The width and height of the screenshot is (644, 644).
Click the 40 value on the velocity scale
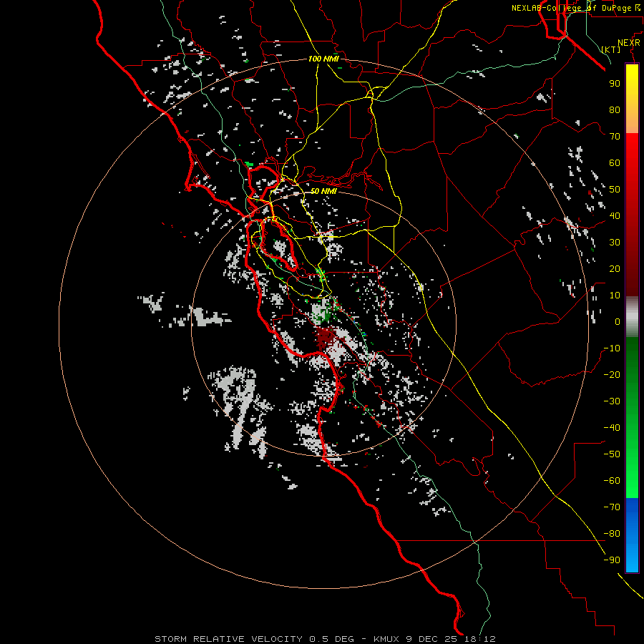click(x=615, y=216)
